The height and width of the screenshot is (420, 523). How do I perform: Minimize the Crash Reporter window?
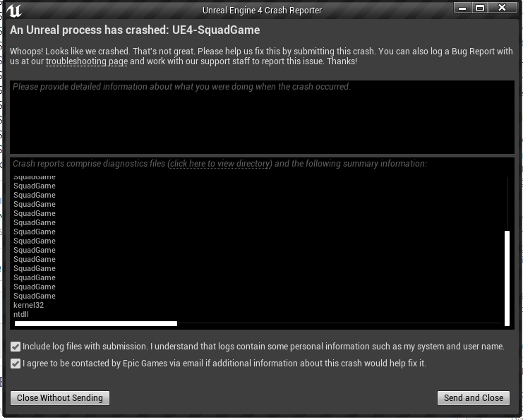click(462, 8)
